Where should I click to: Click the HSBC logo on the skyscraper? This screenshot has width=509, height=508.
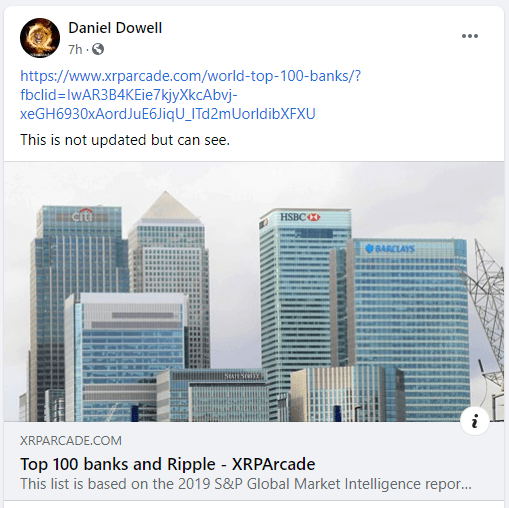click(x=300, y=217)
